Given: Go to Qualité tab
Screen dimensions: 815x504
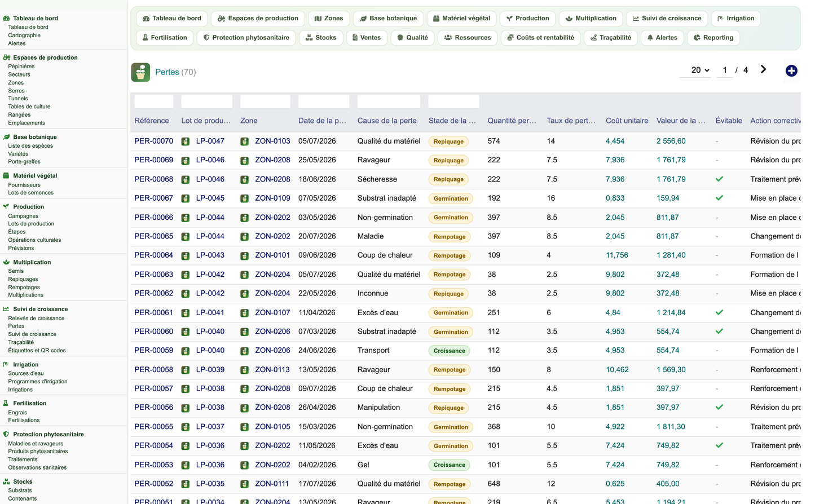Looking at the screenshot, I should (412, 38).
